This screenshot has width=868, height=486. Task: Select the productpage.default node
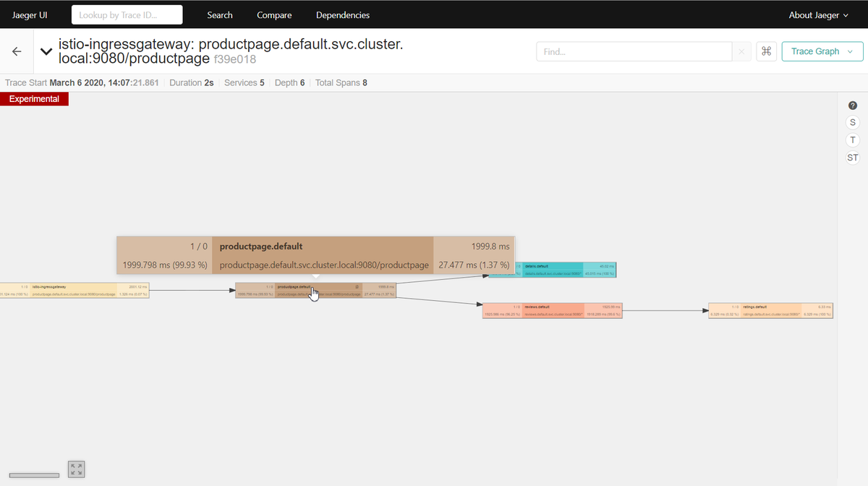tap(316, 290)
